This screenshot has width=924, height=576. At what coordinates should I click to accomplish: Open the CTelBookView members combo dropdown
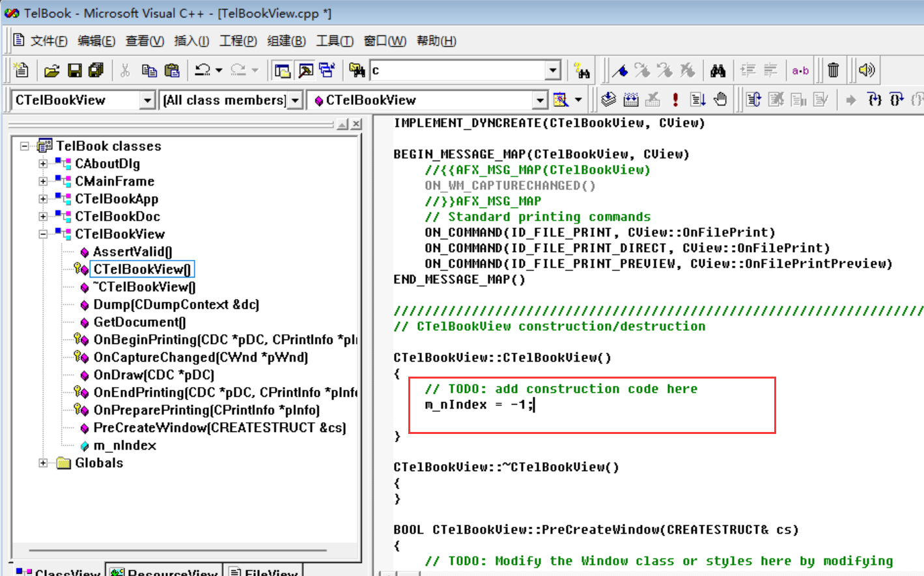(x=540, y=100)
